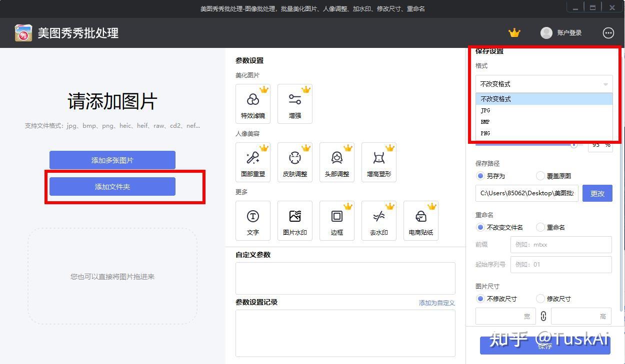Click 账户登录 account login
This screenshot has width=625, height=364.
click(x=569, y=33)
